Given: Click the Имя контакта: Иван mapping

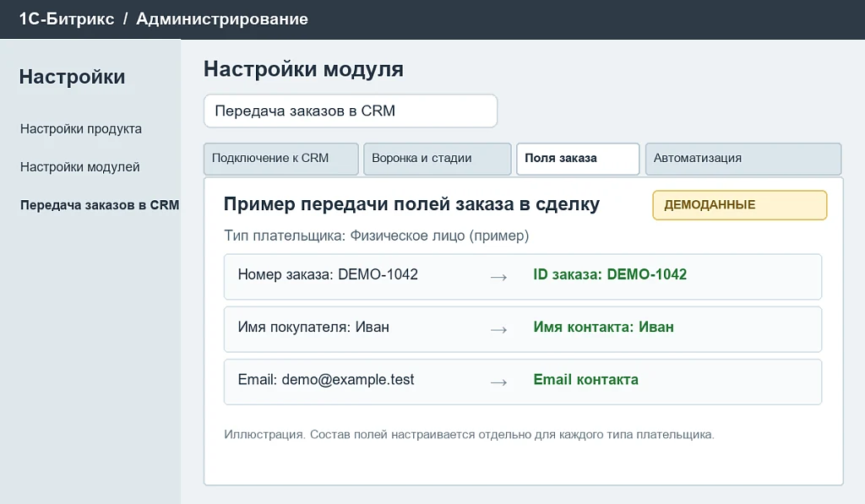Looking at the screenshot, I should pyautogui.click(x=603, y=327).
